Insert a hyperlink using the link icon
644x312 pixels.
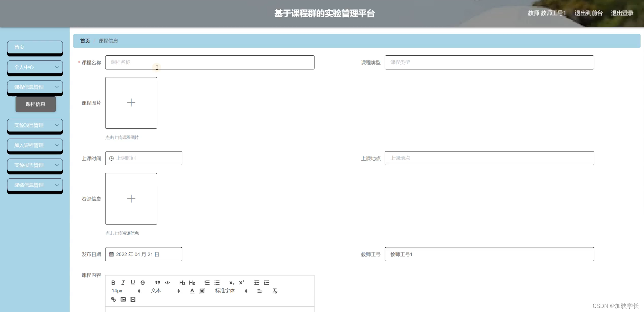(113, 299)
